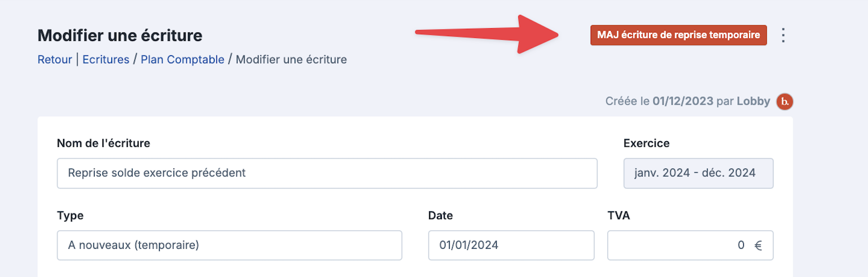The image size is (868, 277).
Task: Click the MAJ écriture de reprise temporaire button
Action: (x=678, y=35)
